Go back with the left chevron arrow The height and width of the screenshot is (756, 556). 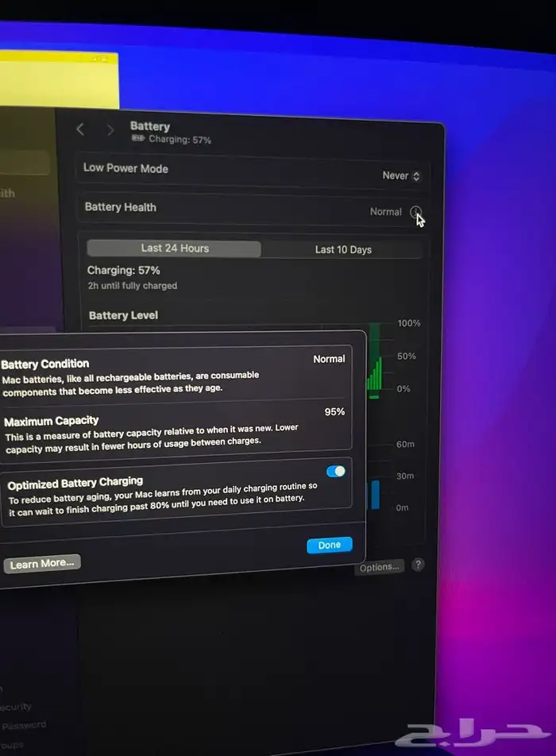point(80,129)
